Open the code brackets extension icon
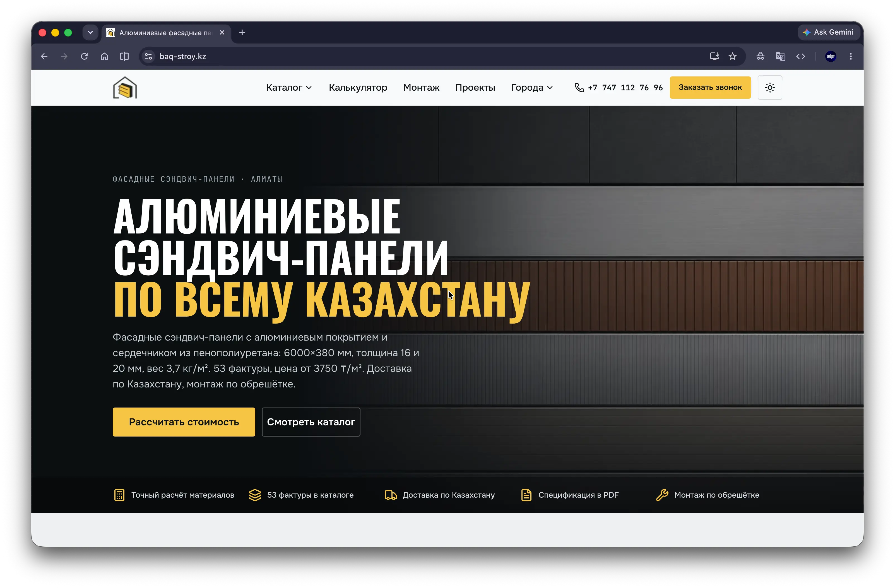This screenshot has width=895, height=588. point(801,56)
